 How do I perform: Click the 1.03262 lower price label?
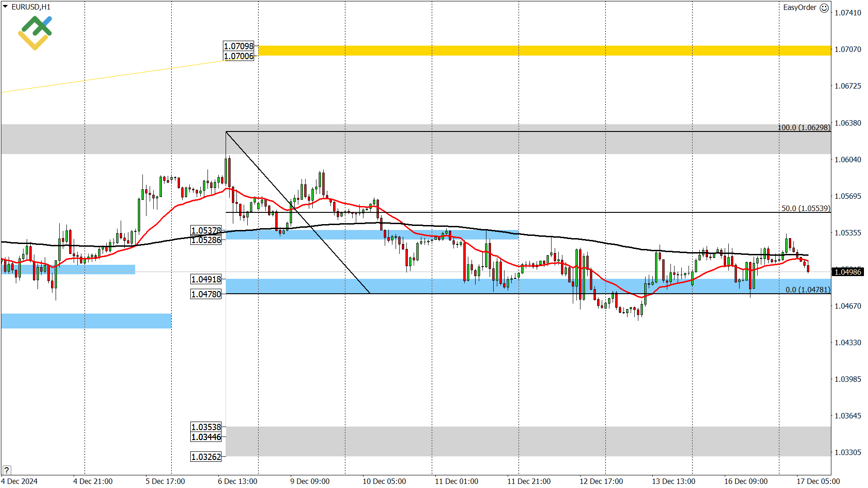point(206,457)
